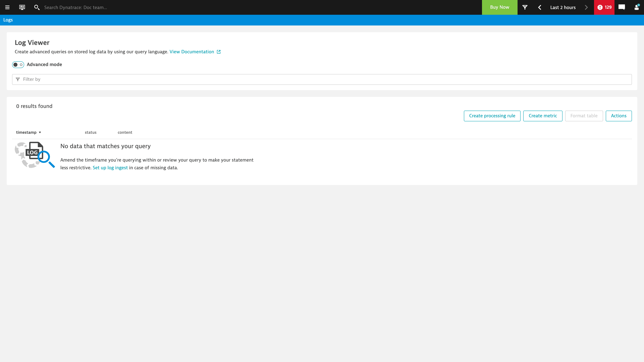
Task: Click the dashboards display icon in top bar
Action: pyautogui.click(x=22, y=7)
